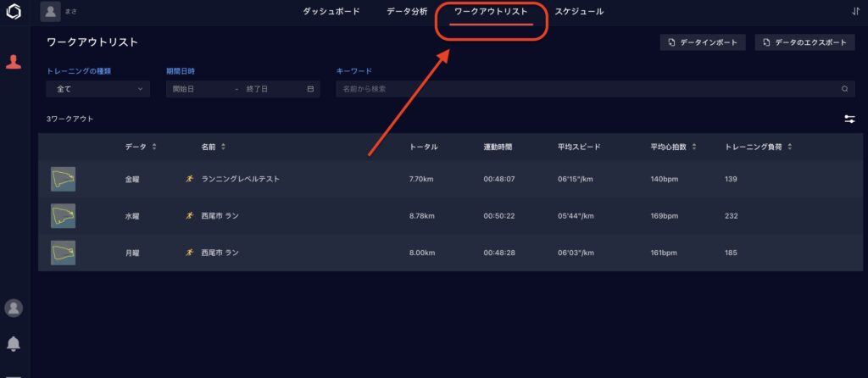
Task: Click the gray account avatar in sidebar
Action: [14, 308]
